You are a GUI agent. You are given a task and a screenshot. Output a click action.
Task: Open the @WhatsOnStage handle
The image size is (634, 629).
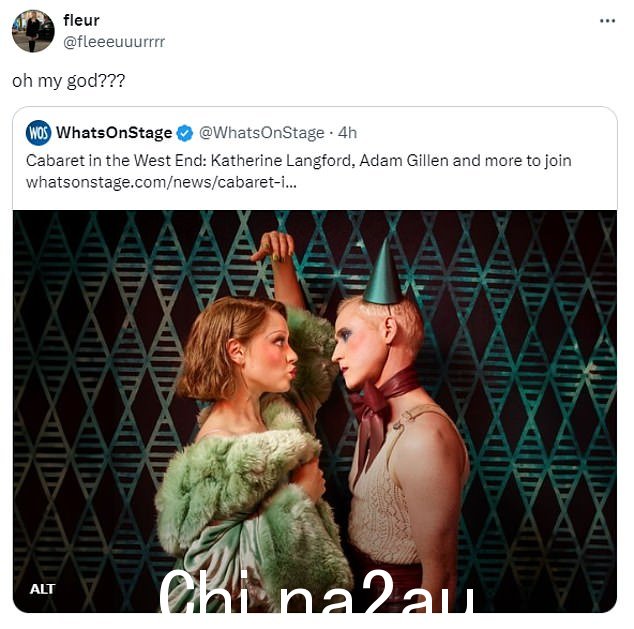tap(262, 133)
